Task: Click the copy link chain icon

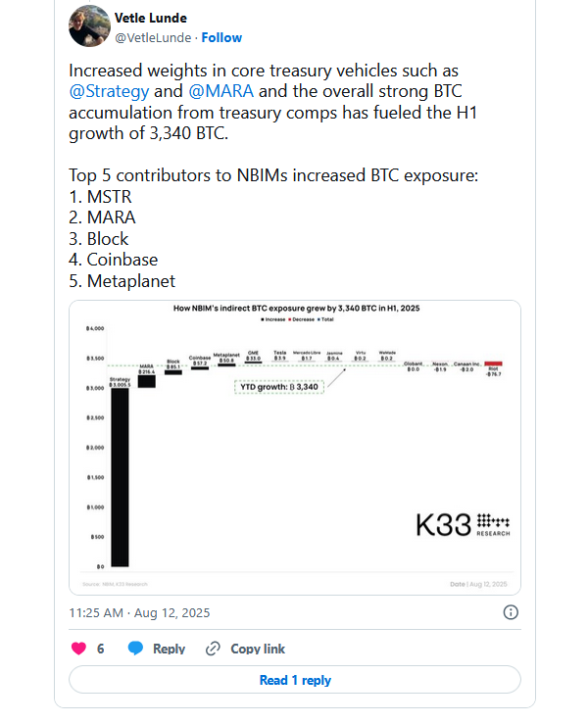Action: click(x=213, y=649)
